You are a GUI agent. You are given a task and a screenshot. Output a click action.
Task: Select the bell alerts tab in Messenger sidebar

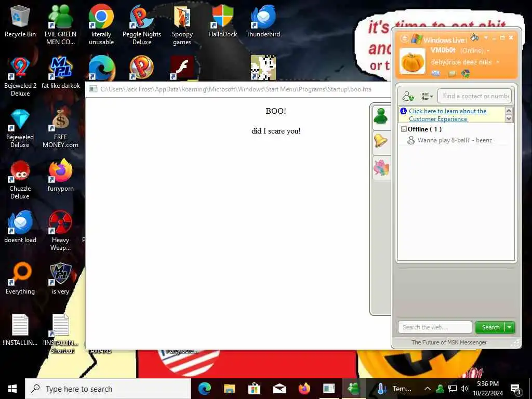coord(381,141)
